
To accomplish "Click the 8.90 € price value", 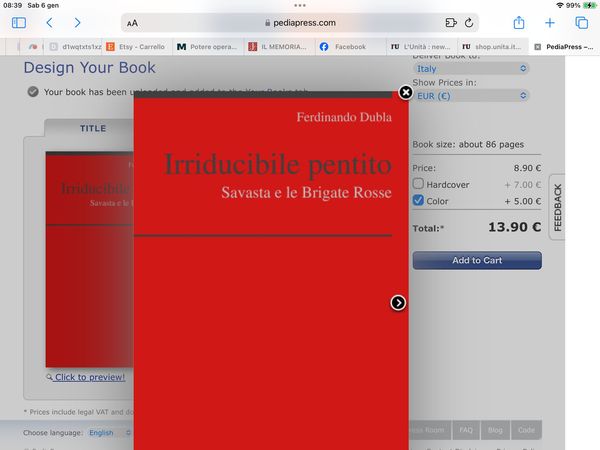I will tap(527, 168).
